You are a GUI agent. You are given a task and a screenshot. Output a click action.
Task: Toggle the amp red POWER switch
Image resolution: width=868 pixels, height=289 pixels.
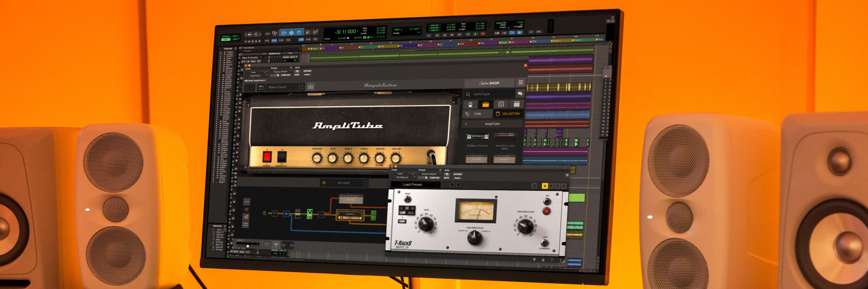(267, 156)
